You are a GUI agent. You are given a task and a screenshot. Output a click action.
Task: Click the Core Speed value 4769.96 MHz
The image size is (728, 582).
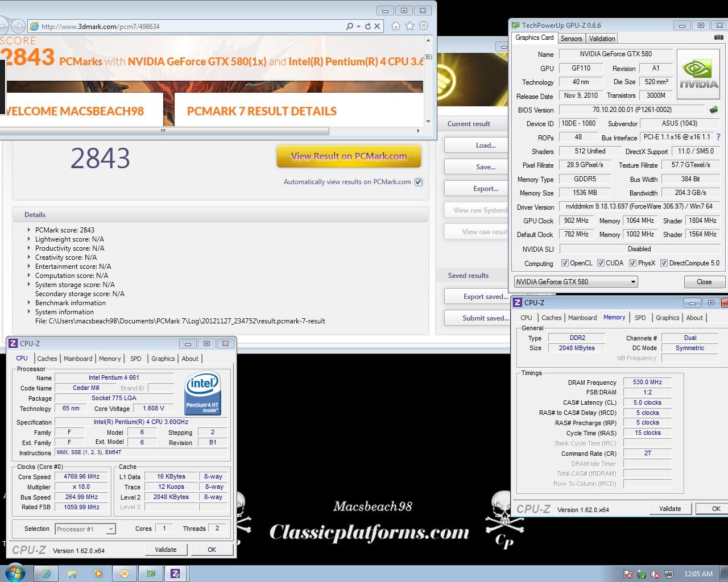tap(81, 477)
